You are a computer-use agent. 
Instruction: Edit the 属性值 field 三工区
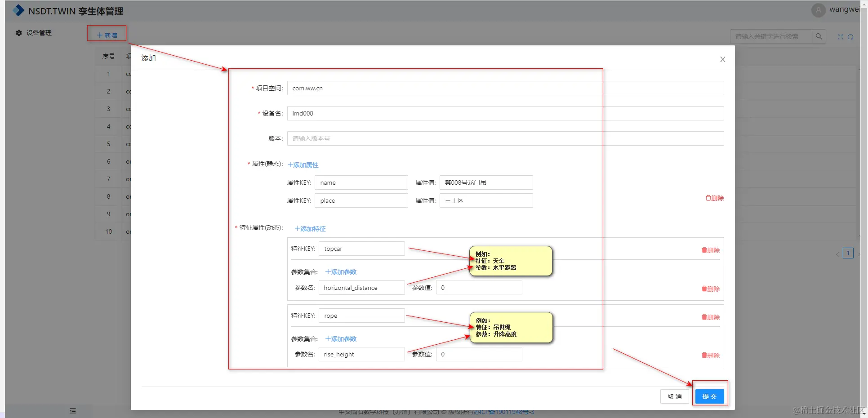tap(486, 200)
